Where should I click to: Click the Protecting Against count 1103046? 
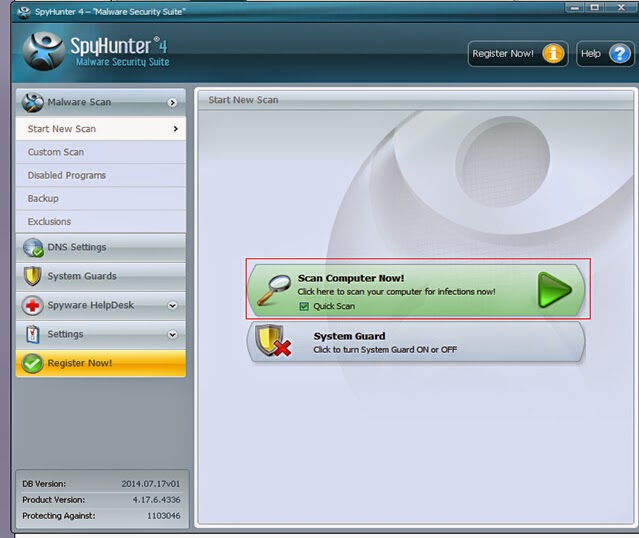(x=163, y=516)
